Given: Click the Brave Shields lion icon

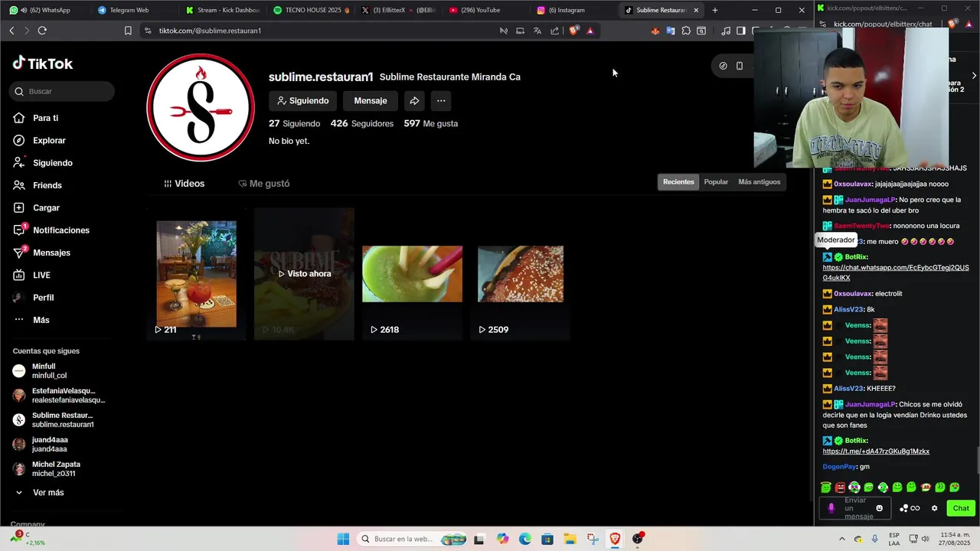Looking at the screenshot, I should [x=573, y=31].
